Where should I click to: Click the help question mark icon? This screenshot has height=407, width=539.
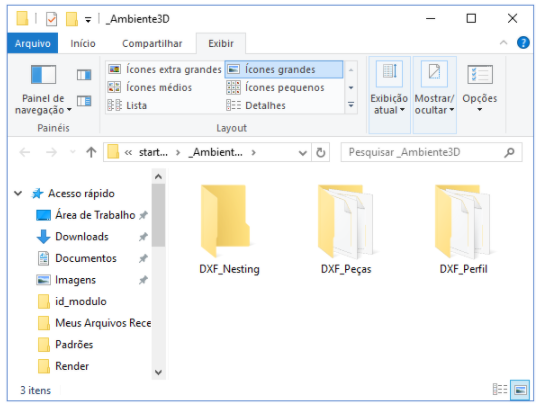click(x=523, y=43)
